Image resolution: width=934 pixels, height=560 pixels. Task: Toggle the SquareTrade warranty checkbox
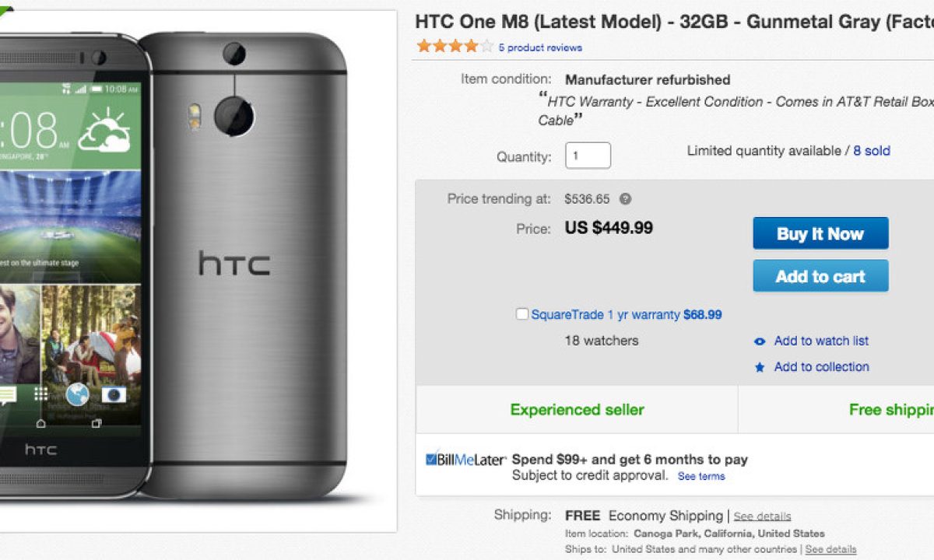click(522, 314)
